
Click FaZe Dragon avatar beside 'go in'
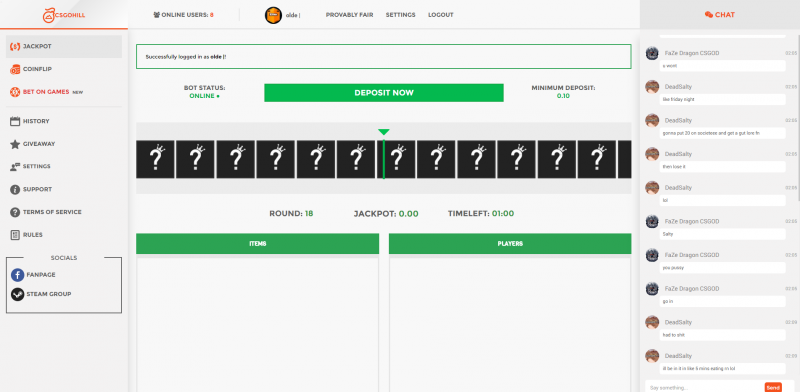(652, 289)
